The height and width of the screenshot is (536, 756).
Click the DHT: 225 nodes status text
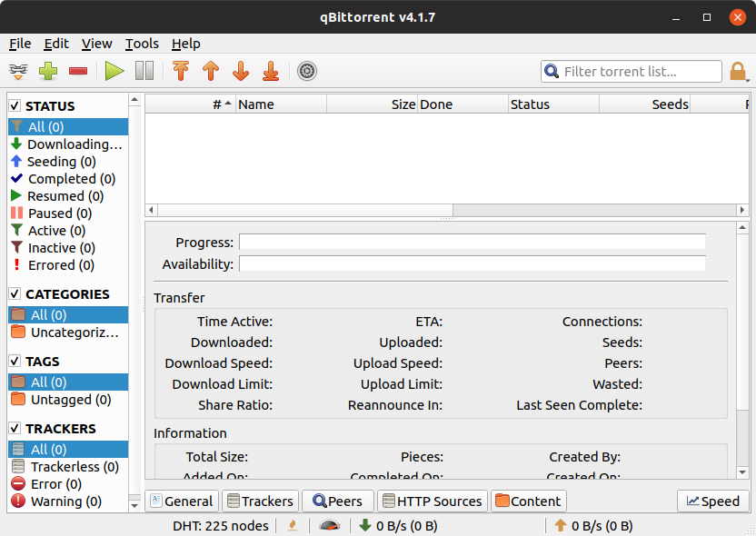[x=221, y=526]
